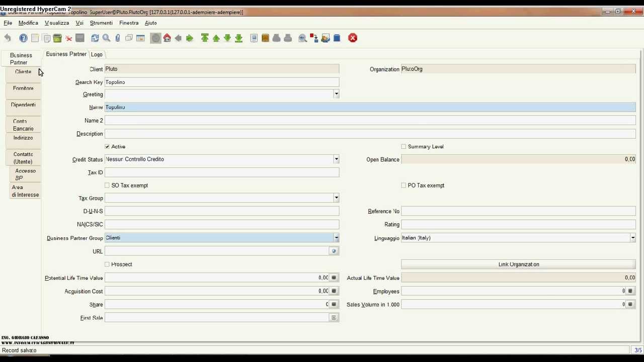
Task: Open the Contatto (Utente) tab
Action: tap(23, 158)
